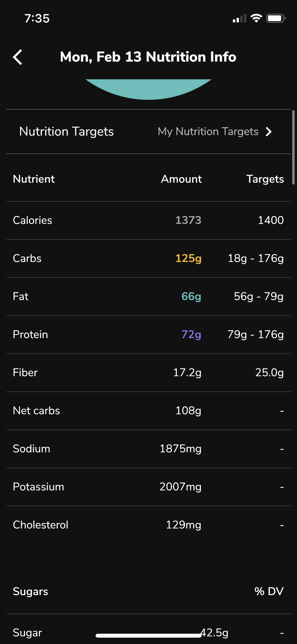
Task: Select the Net carbs row
Action: point(148,411)
